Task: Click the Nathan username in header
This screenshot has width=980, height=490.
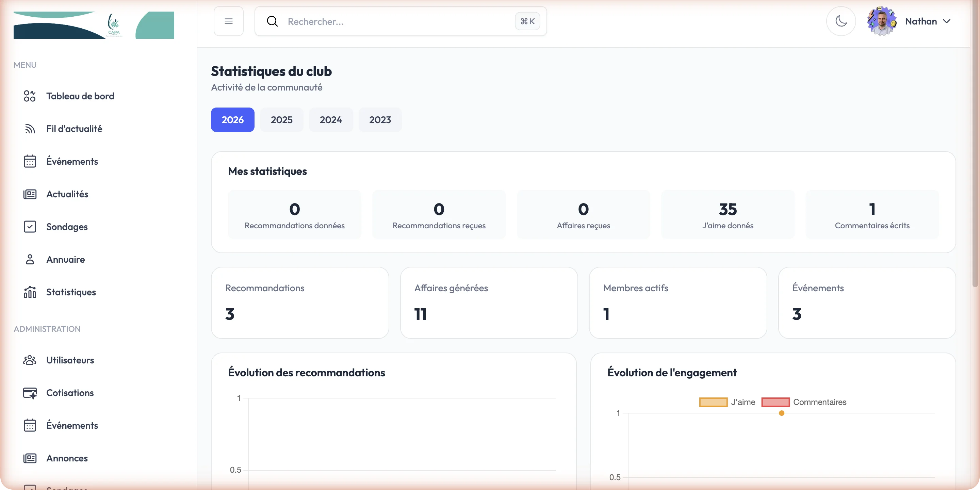Action: [x=921, y=21]
